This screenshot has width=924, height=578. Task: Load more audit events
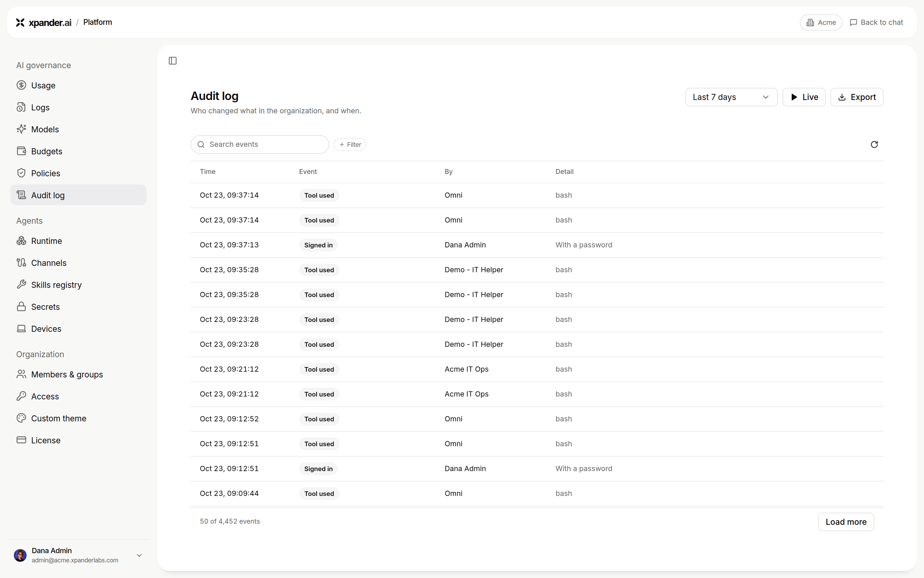pos(846,522)
